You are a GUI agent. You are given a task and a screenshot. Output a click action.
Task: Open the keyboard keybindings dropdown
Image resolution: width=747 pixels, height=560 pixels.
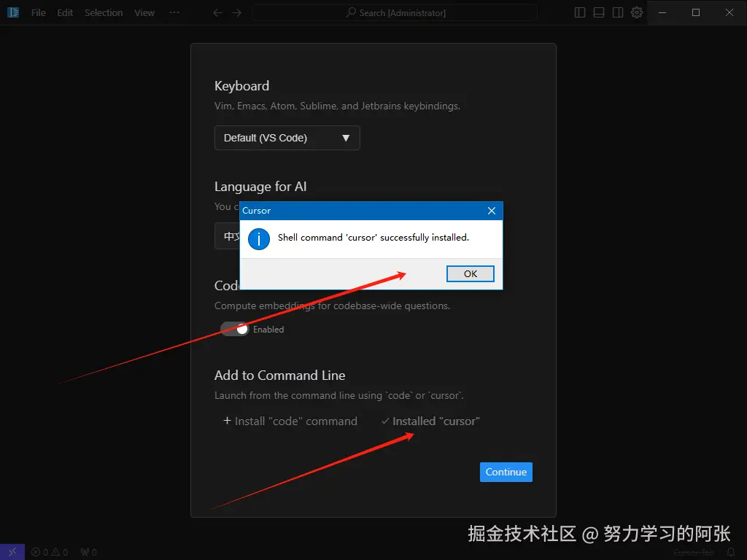click(x=287, y=138)
